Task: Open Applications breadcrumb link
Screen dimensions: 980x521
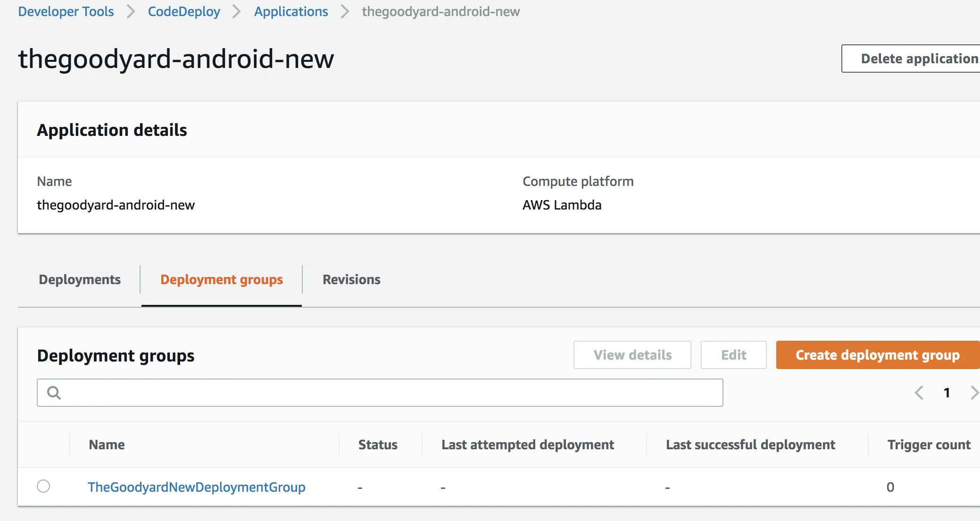Action: coord(291,11)
